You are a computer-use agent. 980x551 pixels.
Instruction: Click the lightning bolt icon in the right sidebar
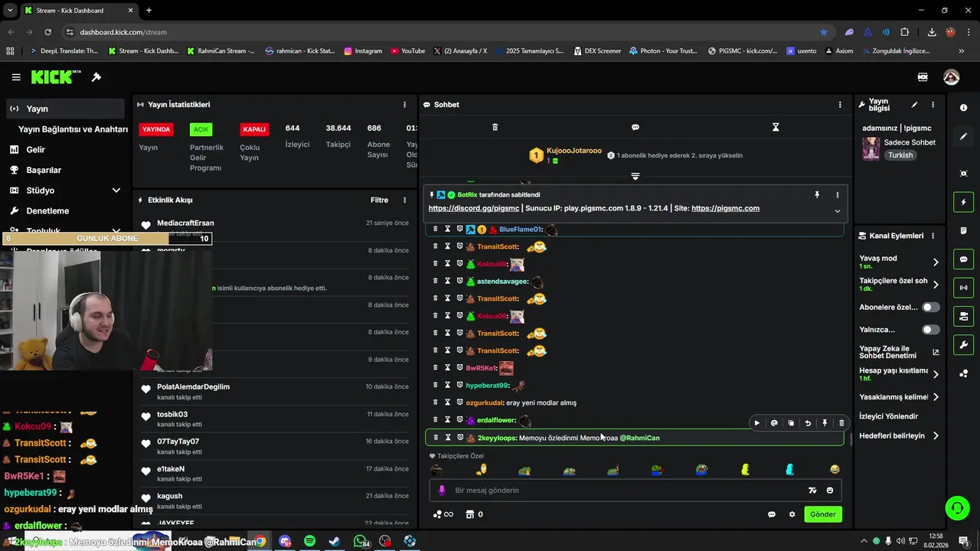coord(963,202)
